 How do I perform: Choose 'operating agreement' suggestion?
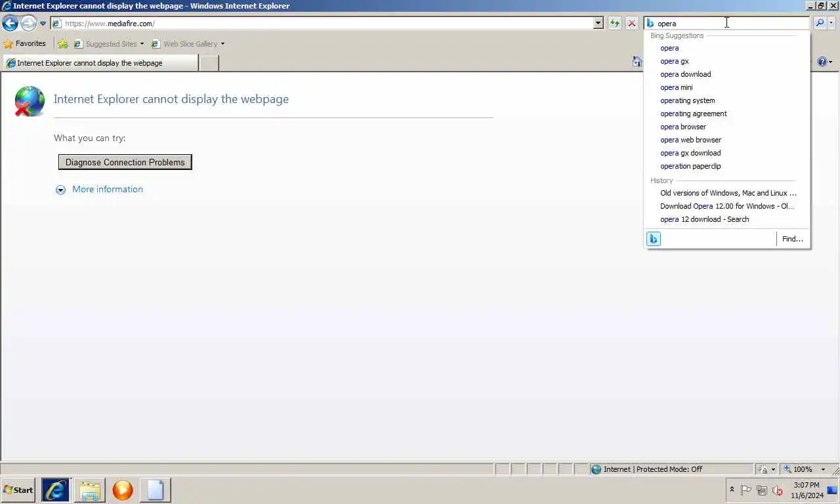727,114
